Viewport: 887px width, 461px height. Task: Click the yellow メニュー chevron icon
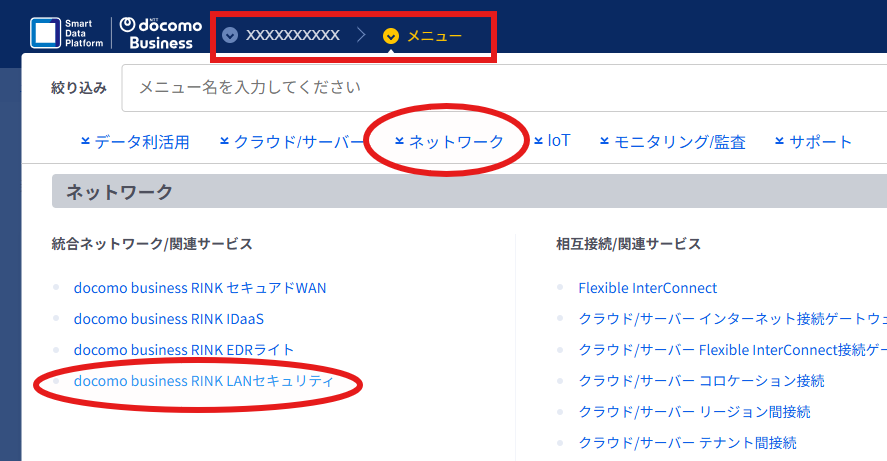point(391,36)
